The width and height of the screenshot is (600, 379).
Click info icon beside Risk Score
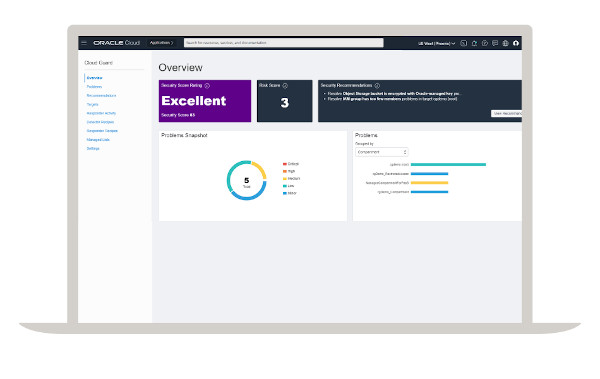pyautogui.click(x=285, y=86)
